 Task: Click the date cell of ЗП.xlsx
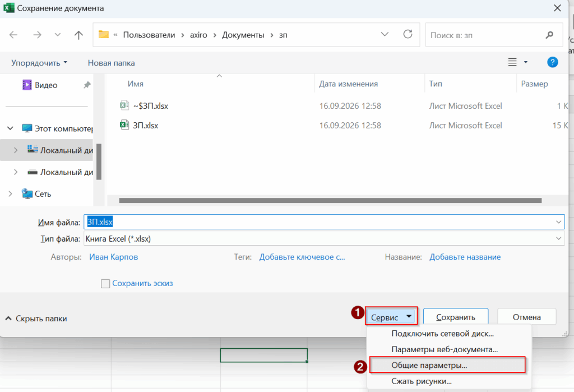350,125
